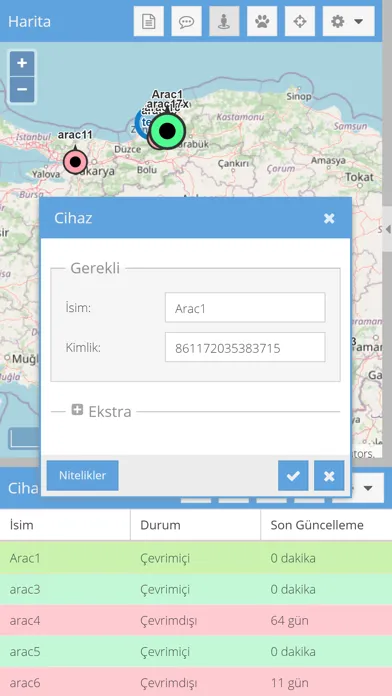The height and width of the screenshot is (696, 392).
Task: Open the dropdown arrow in devices panel header
Action: [x=368, y=488]
